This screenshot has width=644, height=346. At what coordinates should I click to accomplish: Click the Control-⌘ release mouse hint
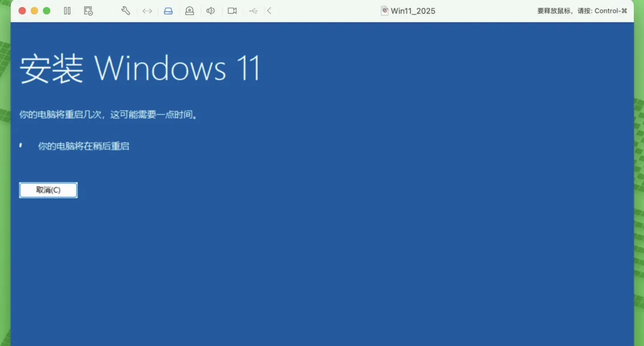(582, 11)
